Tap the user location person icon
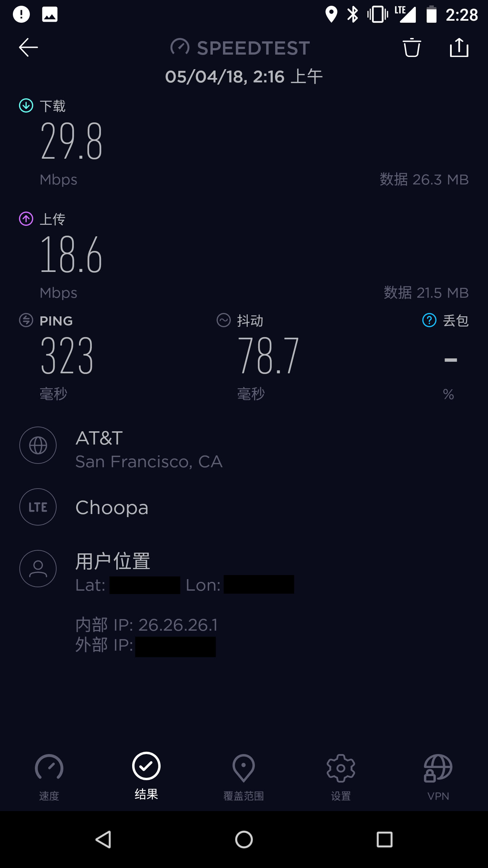This screenshot has height=868, width=488. (38, 569)
